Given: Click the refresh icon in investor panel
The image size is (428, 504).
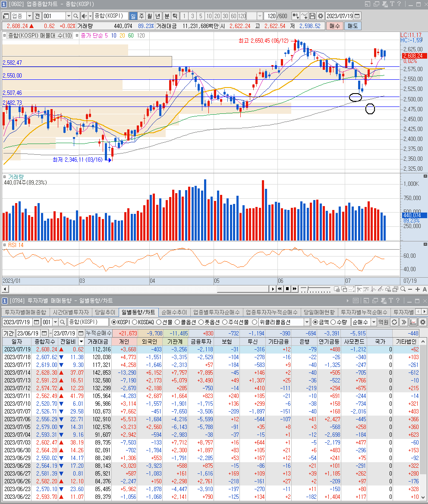Looking at the screenshot, I should [394, 322].
